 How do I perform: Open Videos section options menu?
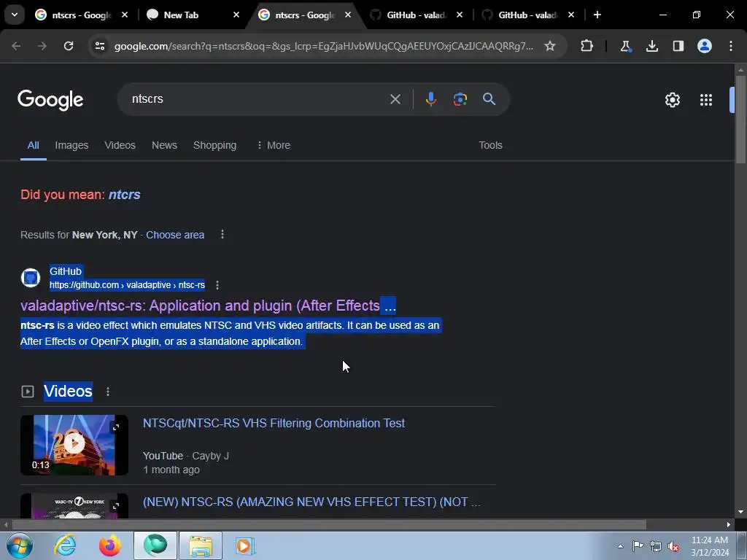108,392
